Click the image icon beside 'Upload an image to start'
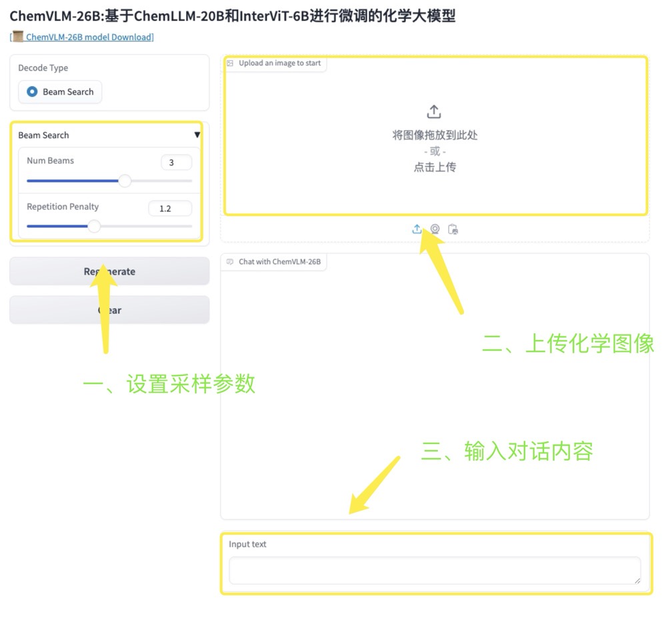The height and width of the screenshot is (628, 672). click(x=230, y=63)
